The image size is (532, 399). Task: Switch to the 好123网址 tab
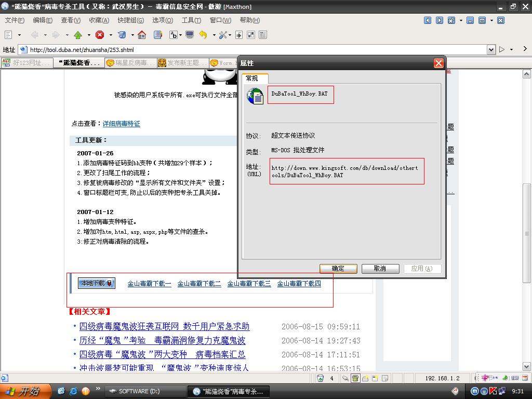(x=27, y=63)
